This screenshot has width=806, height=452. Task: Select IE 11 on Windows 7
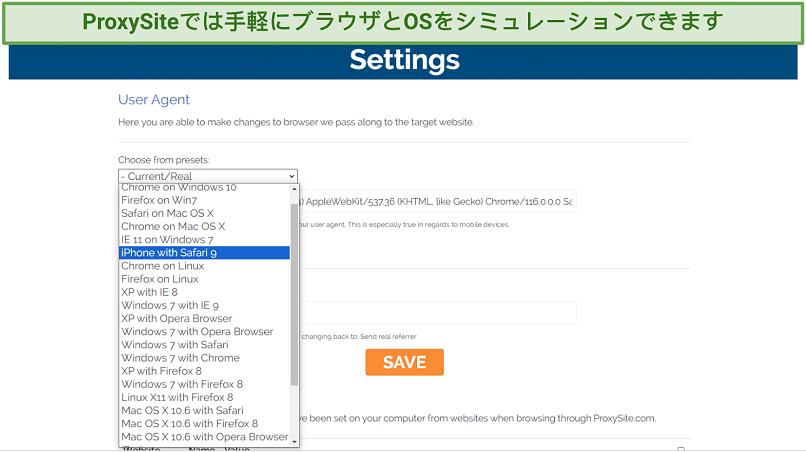coord(205,240)
